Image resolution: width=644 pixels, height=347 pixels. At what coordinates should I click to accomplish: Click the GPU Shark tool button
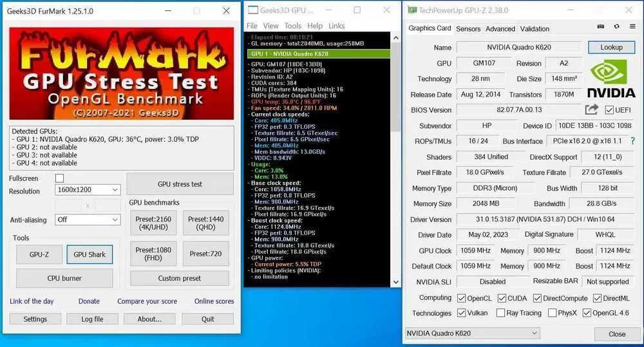click(x=90, y=254)
